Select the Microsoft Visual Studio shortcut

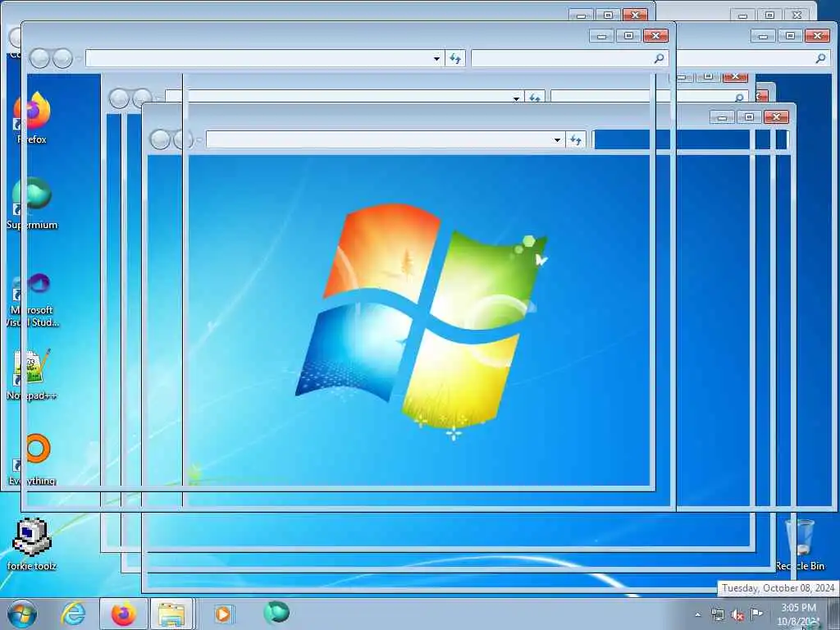tap(32, 300)
